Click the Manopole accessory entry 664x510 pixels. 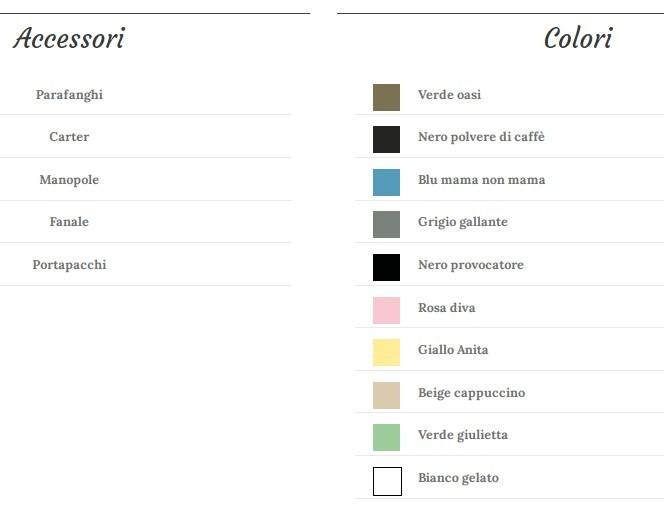tap(69, 180)
